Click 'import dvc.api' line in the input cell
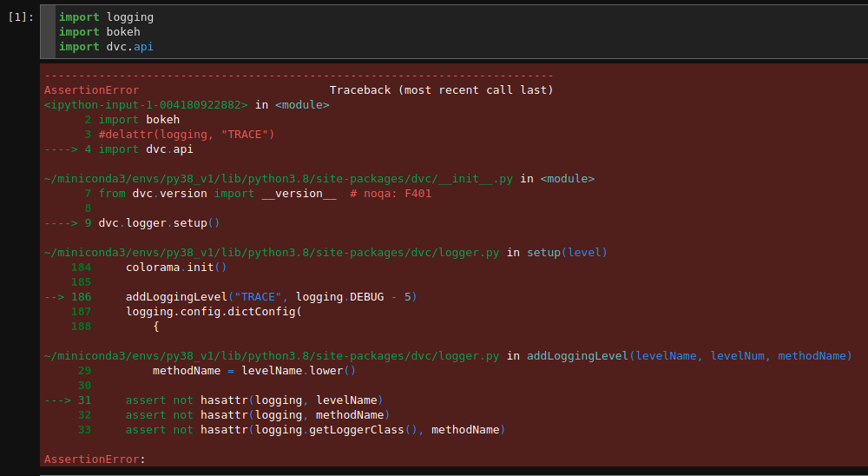Viewport: 868px width, 476px height. 106,47
